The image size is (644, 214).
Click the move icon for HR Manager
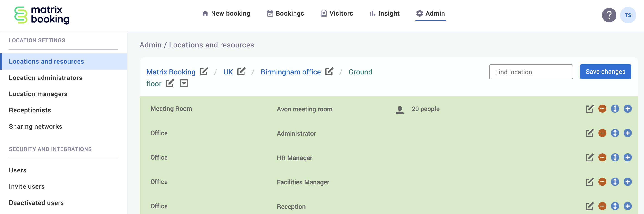pos(615,158)
